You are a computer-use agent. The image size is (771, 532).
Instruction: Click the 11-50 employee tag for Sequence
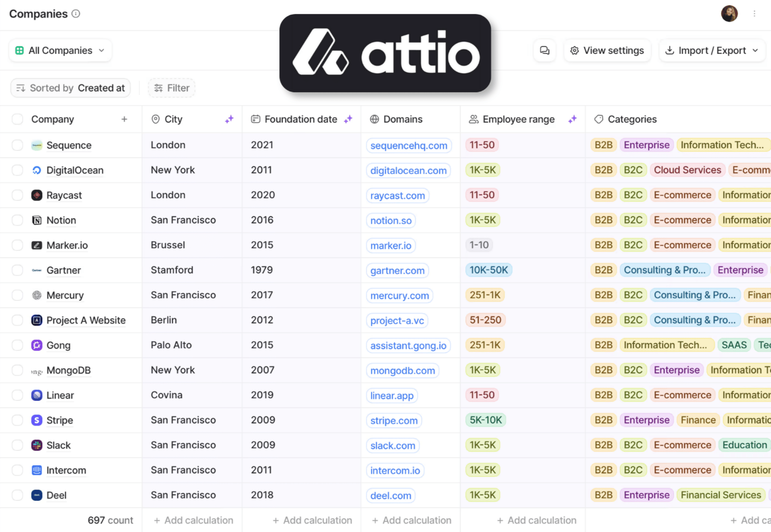click(x=482, y=145)
